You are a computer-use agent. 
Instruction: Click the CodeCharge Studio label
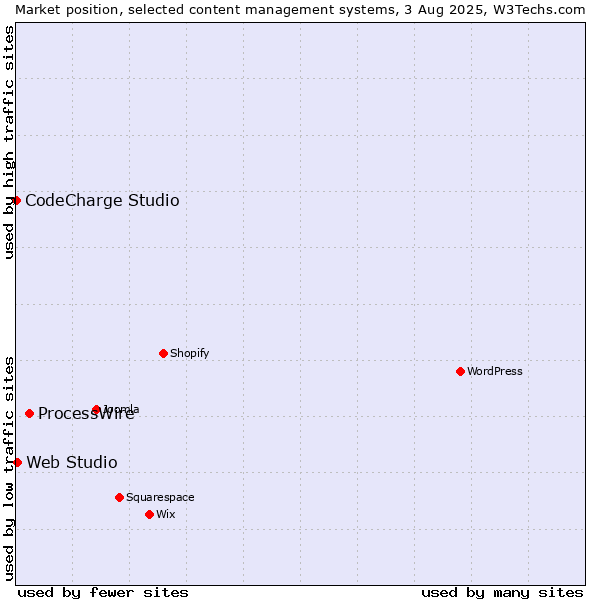pos(102,201)
